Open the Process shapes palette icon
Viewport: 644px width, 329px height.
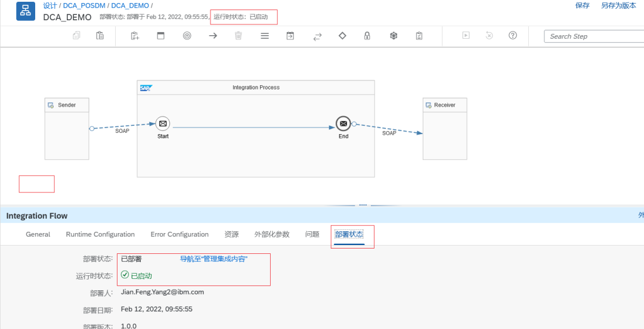161,36
